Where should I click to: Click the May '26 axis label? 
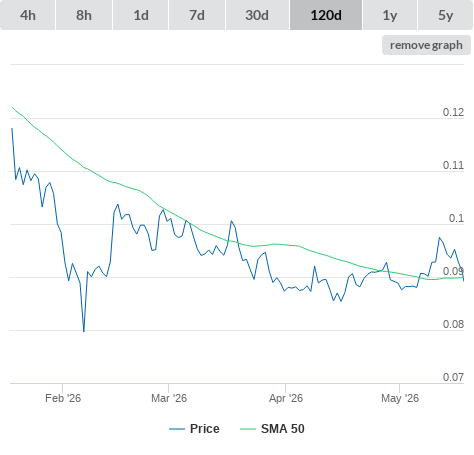point(400,398)
